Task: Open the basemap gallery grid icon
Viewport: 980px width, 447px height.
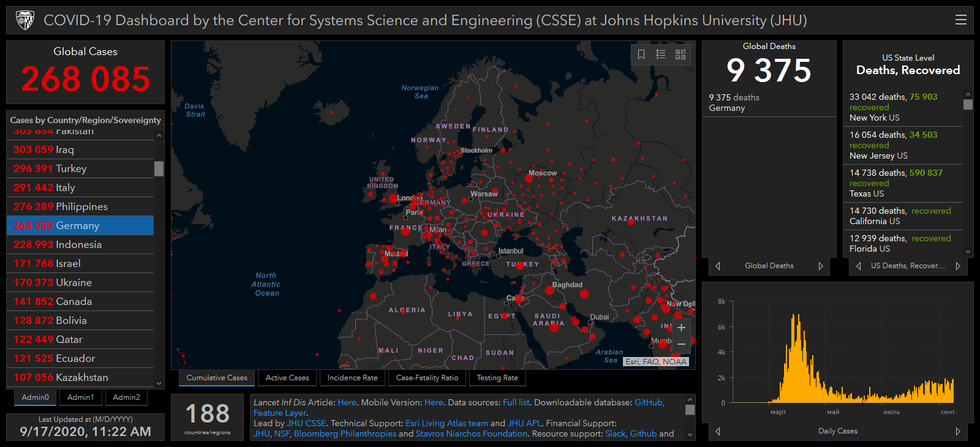Action: (680, 54)
